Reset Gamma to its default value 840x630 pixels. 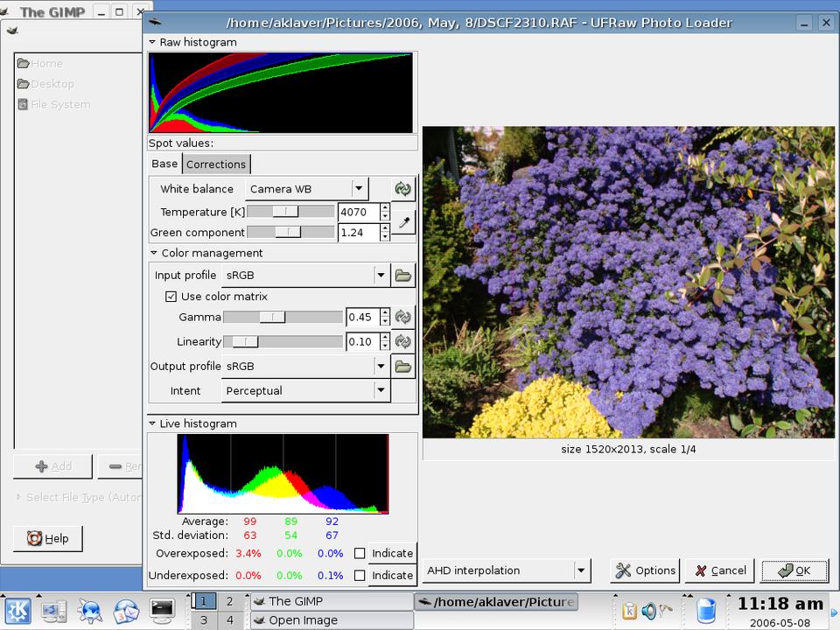[x=402, y=318]
